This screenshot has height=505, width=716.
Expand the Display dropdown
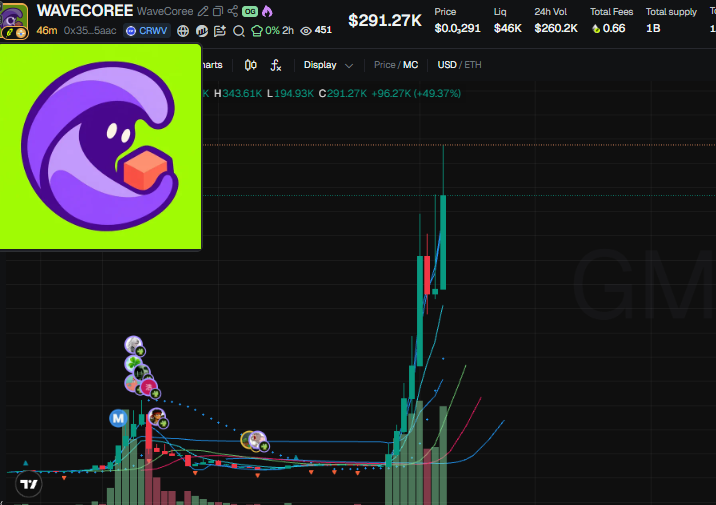click(x=328, y=65)
